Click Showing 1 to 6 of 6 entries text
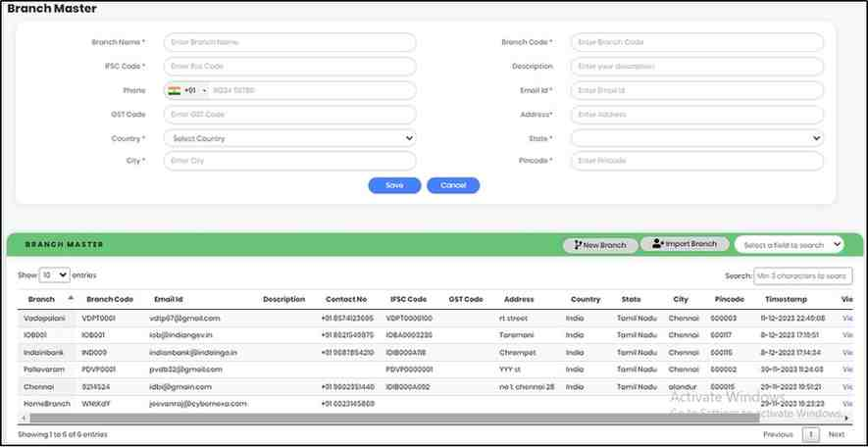868x447 pixels. click(63, 434)
